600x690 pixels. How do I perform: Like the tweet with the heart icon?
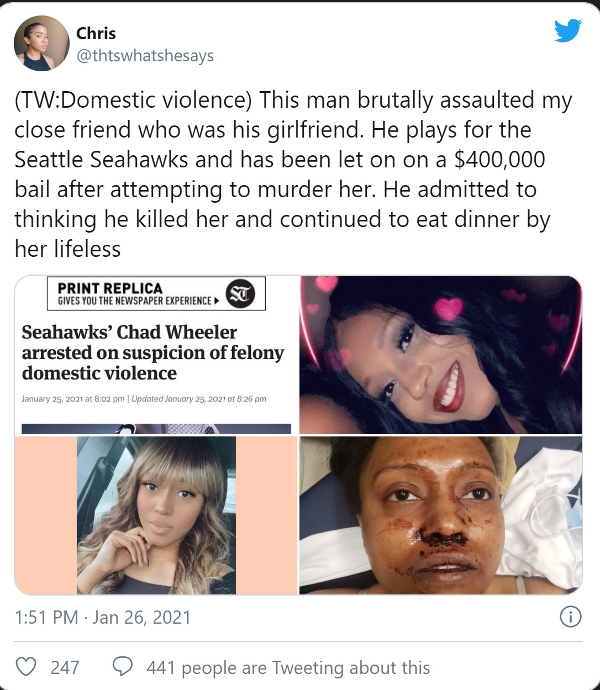click(x=26, y=667)
